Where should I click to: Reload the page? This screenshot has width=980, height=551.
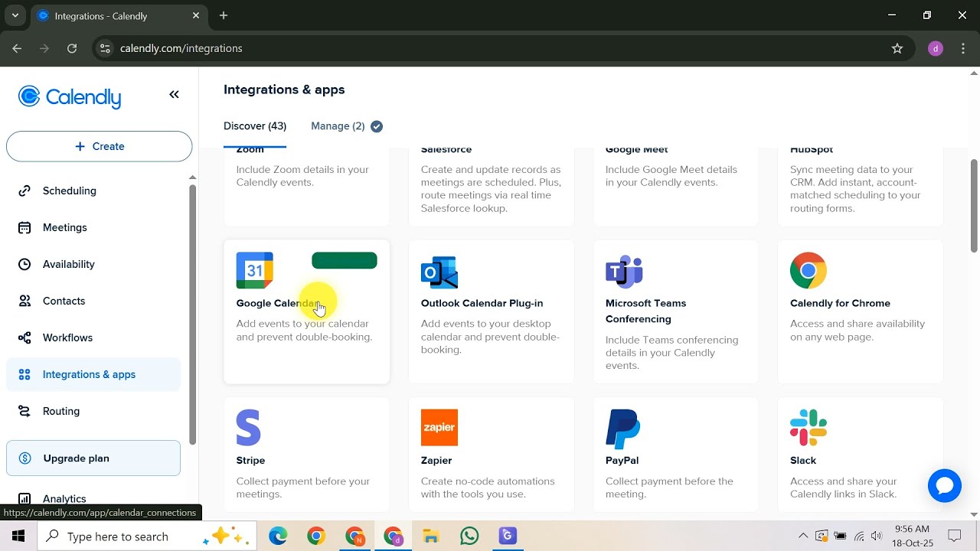click(72, 48)
